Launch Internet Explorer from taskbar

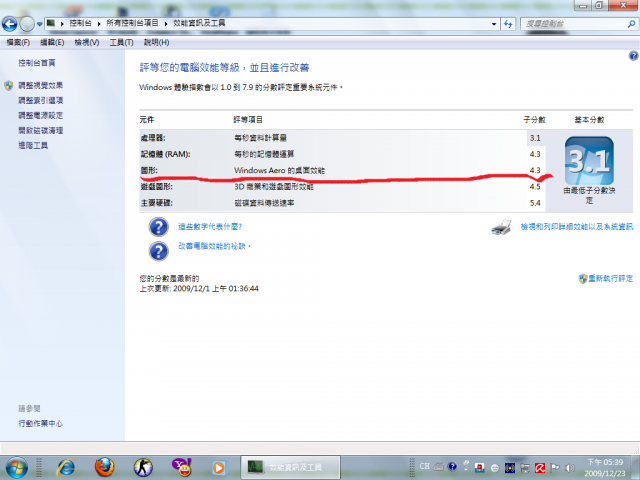point(66,468)
